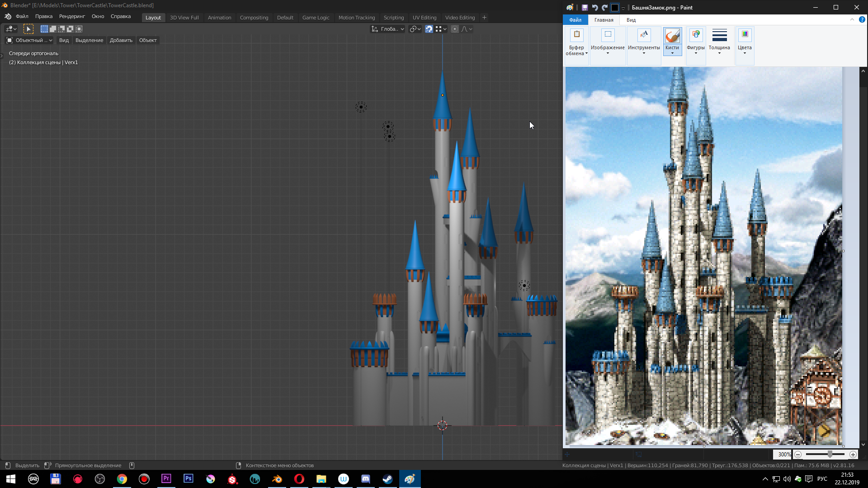The width and height of the screenshot is (868, 488).
Task: Select the Blender tweak select tool
Action: (28, 29)
